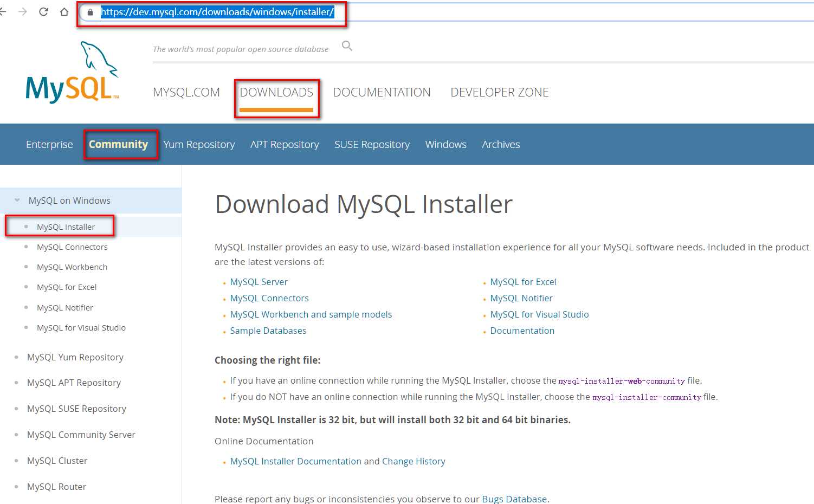Open MySQL Notifier in sidebar
Image resolution: width=814 pixels, height=504 pixels.
click(x=65, y=308)
